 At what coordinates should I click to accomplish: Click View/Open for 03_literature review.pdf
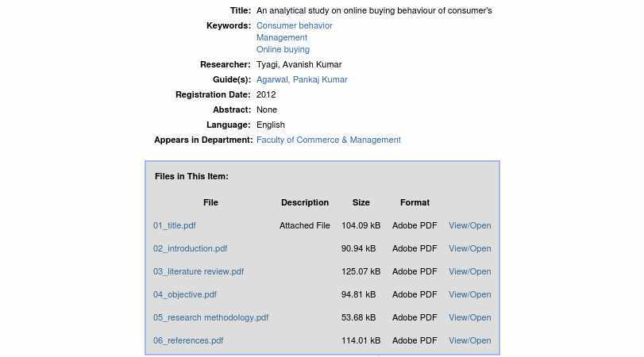[x=469, y=271]
